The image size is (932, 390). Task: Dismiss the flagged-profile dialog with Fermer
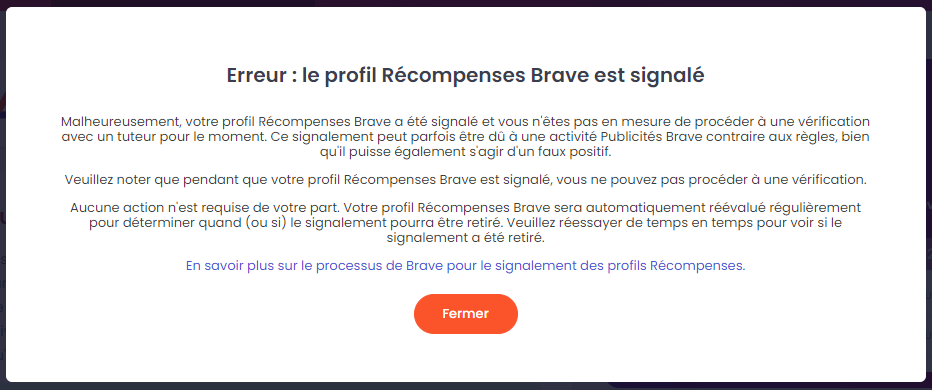point(465,313)
